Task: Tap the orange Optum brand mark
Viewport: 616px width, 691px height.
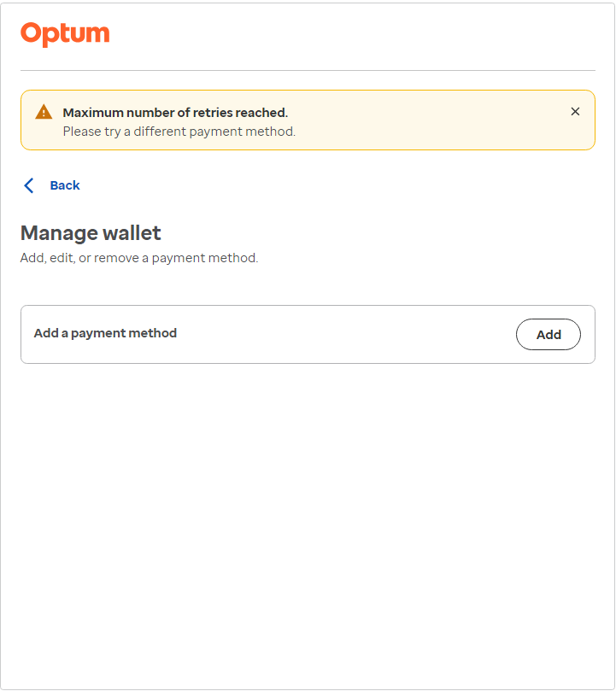Action: (x=65, y=32)
